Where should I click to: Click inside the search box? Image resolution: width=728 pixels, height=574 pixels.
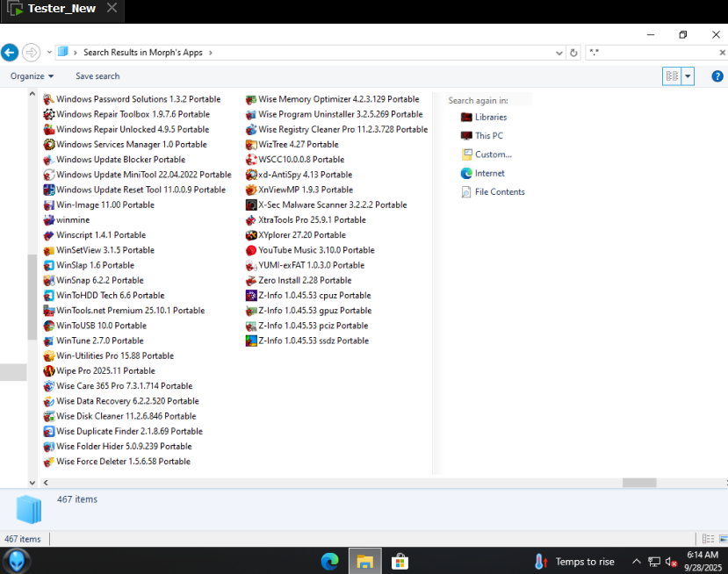pos(652,53)
